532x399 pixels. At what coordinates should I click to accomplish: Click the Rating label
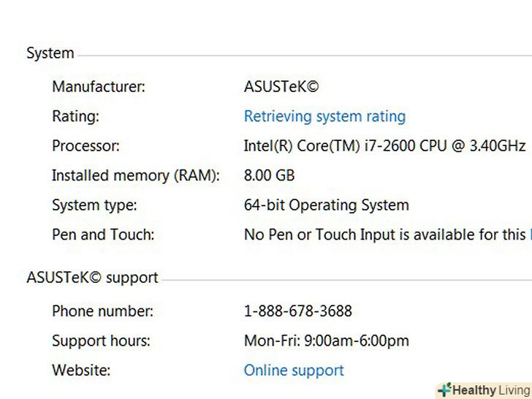(75, 116)
